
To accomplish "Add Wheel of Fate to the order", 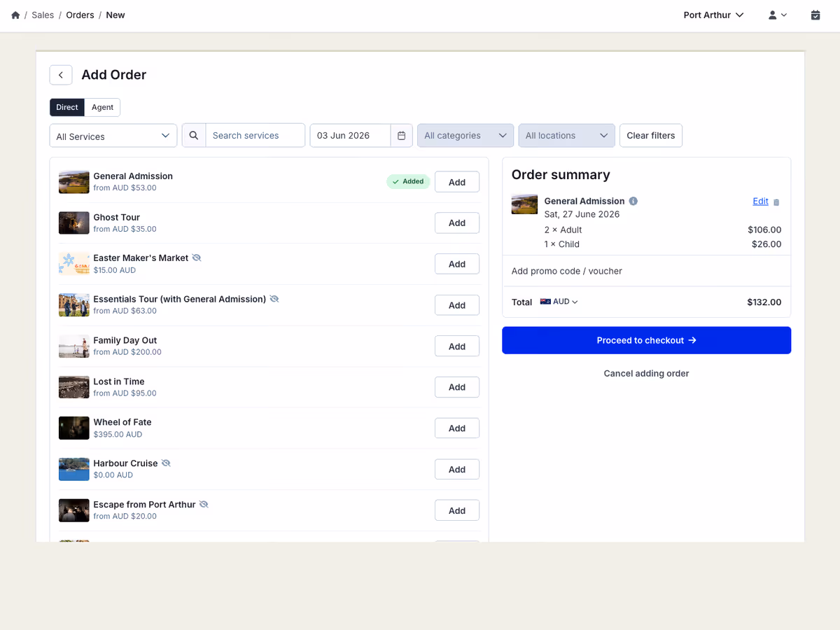I will pos(457,428).
